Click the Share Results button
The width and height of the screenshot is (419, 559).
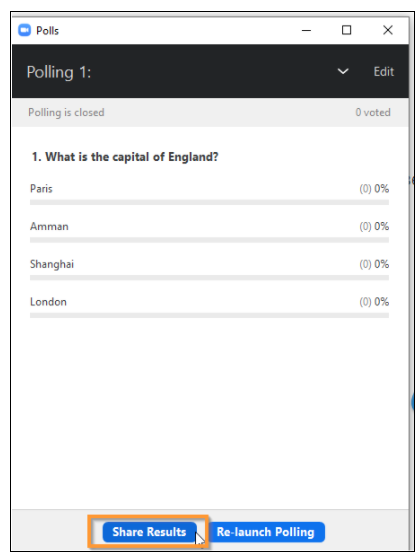point(149,532)
